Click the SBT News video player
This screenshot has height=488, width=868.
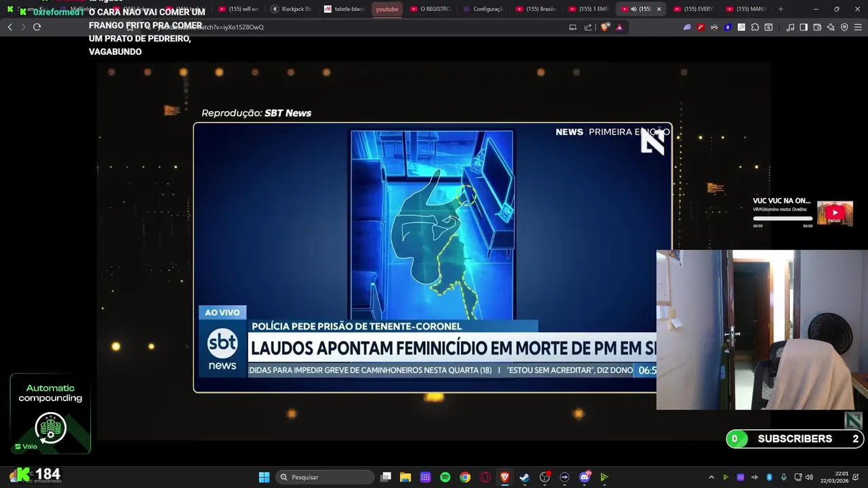[432, 257]
